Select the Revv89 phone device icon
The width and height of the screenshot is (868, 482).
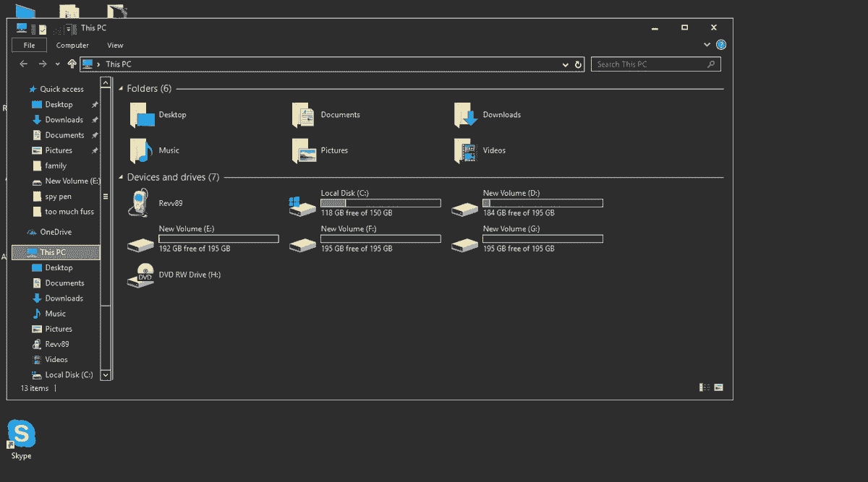tap(140, 202)
